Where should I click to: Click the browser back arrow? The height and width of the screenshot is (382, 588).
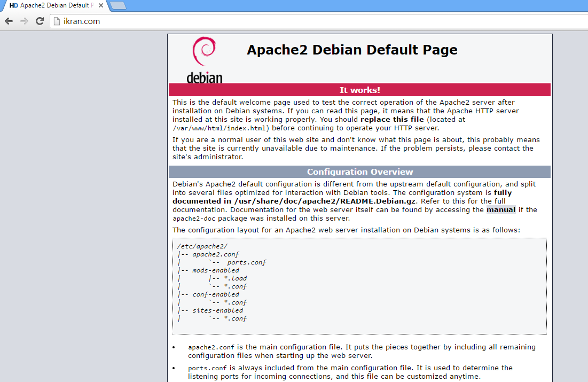(9, 21)
